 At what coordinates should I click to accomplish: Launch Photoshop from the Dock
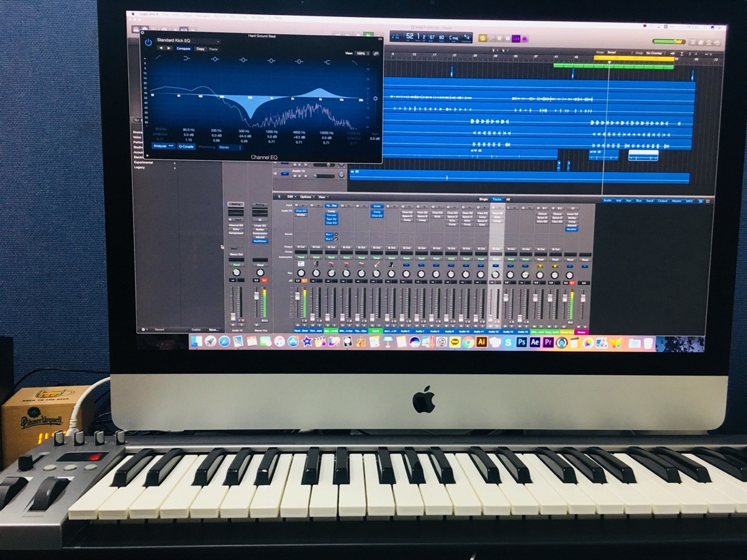521,342
